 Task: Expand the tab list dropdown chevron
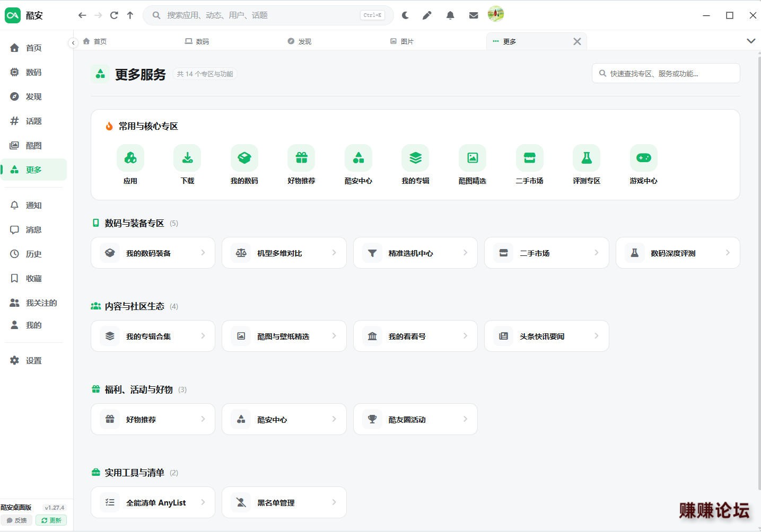coord(751,41)
